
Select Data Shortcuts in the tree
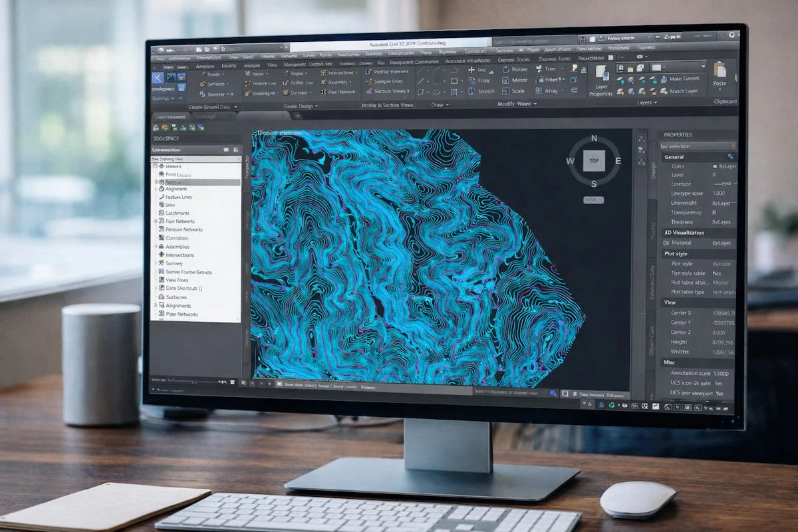[x=184, y=289]
